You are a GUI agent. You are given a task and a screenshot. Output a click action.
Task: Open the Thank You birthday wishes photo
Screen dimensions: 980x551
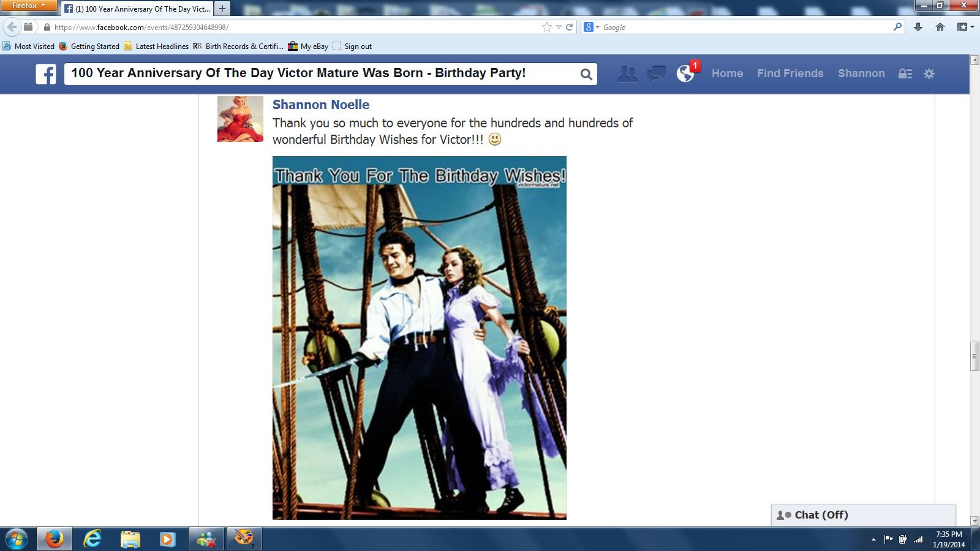pos(420,338)
